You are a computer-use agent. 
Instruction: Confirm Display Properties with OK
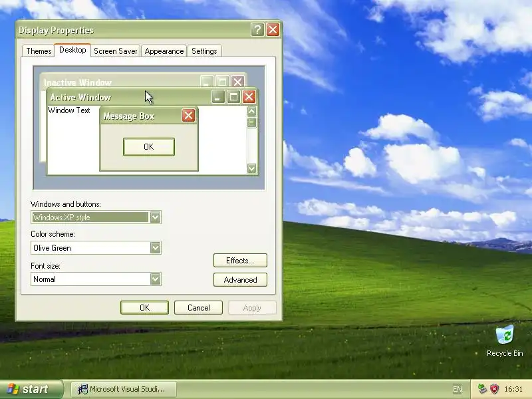pos(144,307)
